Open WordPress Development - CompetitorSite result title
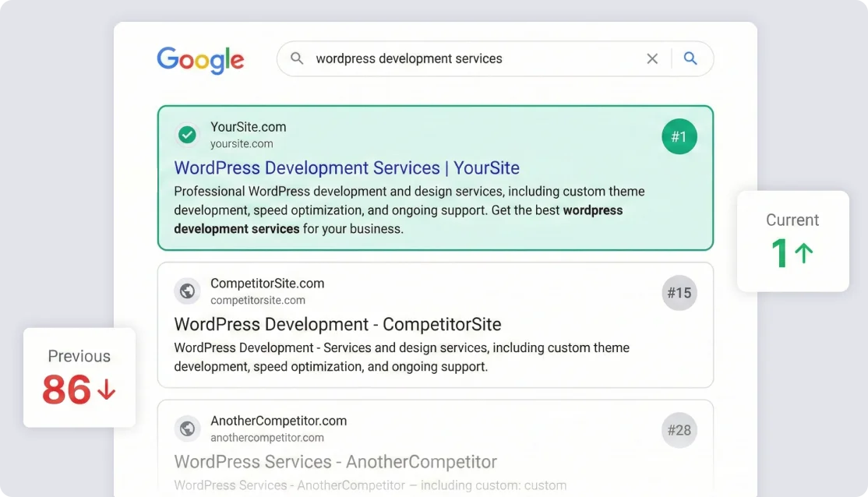 (x=337, y=324)
